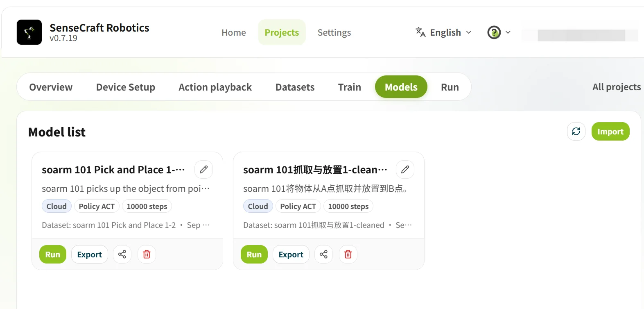
Task: Edit the soarm 101 Pick and Place model name
Action: coord(203,169)
